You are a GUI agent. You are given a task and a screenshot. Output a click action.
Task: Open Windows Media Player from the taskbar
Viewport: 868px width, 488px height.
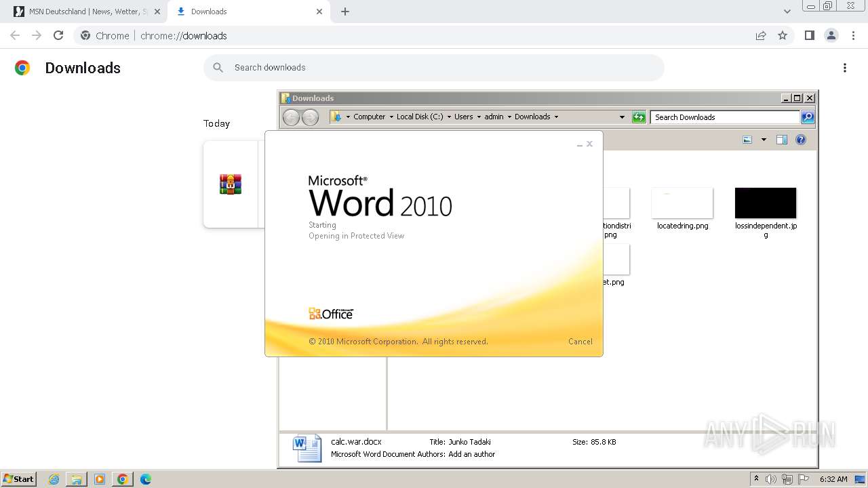100,479
